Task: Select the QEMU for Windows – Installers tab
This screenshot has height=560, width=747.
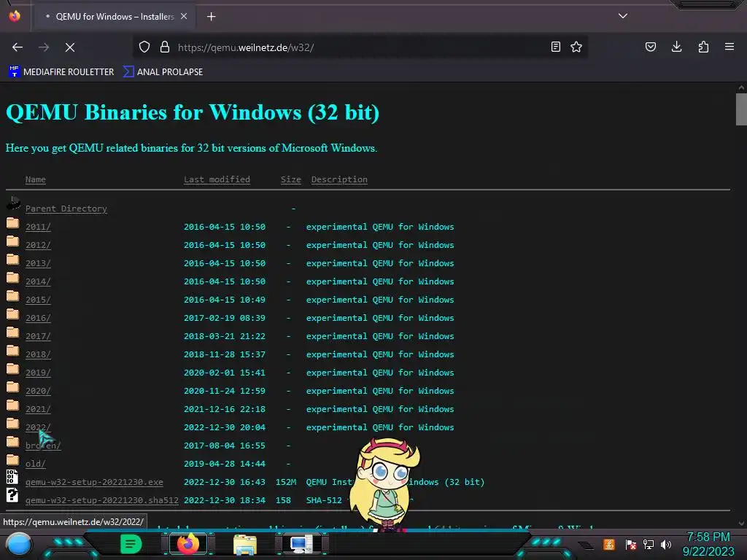Action: (x=113, y=17)
